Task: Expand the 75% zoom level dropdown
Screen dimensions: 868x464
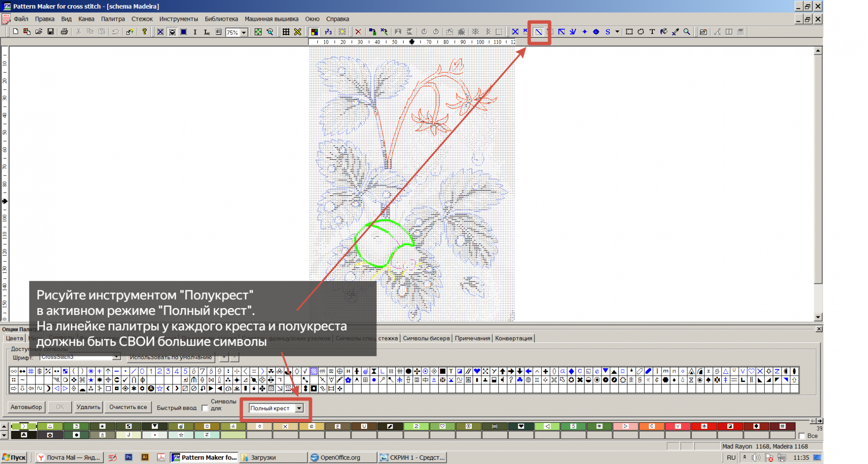Action: tap(244, 33)
